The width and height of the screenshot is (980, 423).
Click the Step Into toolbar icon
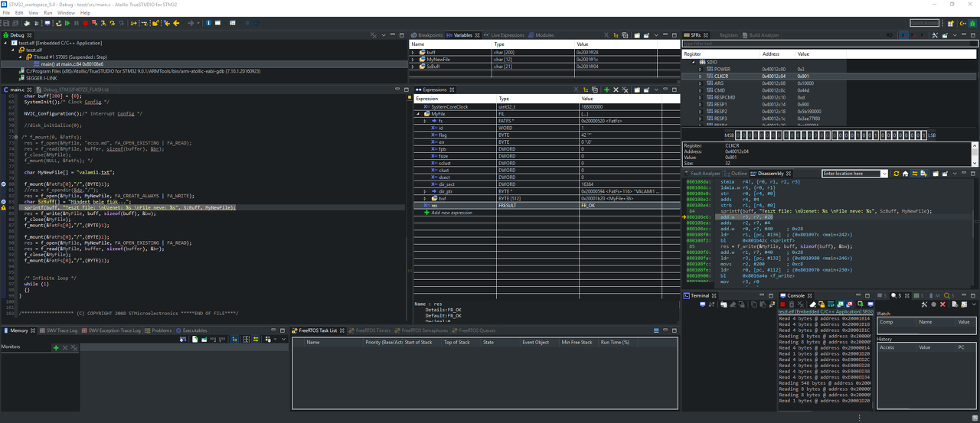coord(103,23)
